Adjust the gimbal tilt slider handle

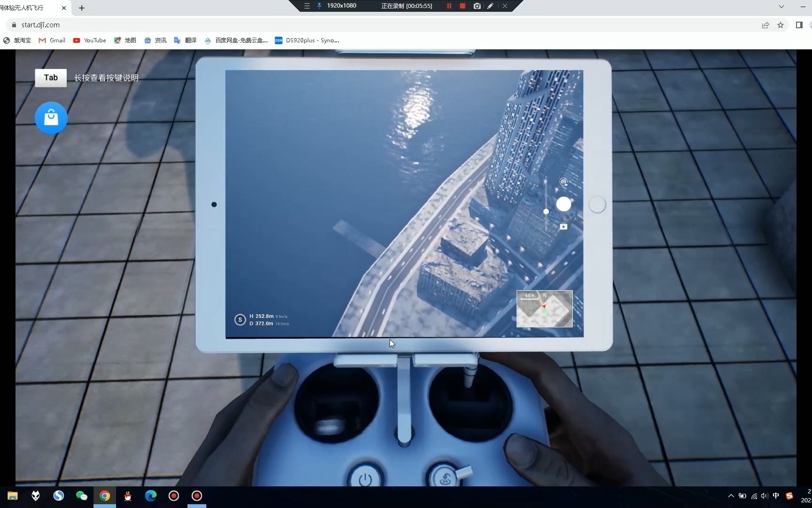pyautogui.click(x=546, y=212)
